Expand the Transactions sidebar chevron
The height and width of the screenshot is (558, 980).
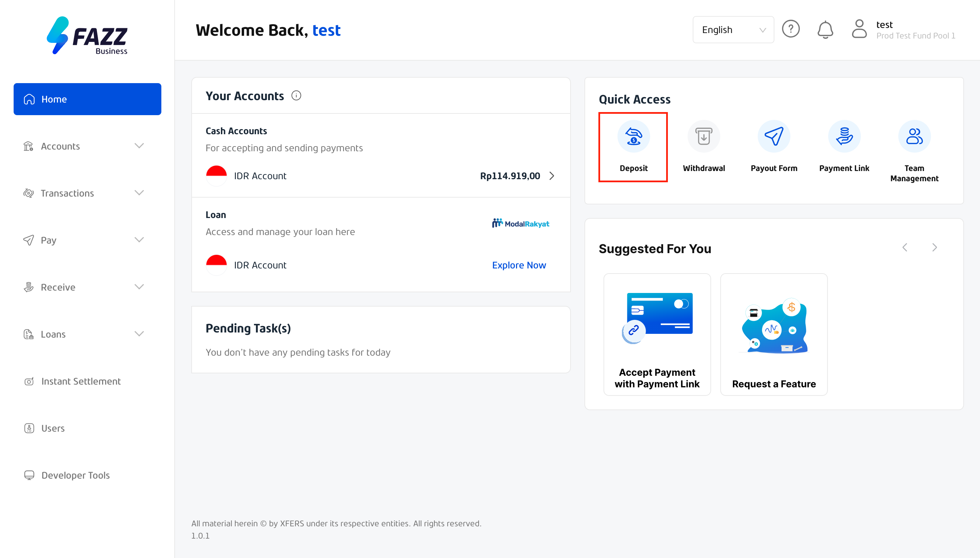click(139, 193)
